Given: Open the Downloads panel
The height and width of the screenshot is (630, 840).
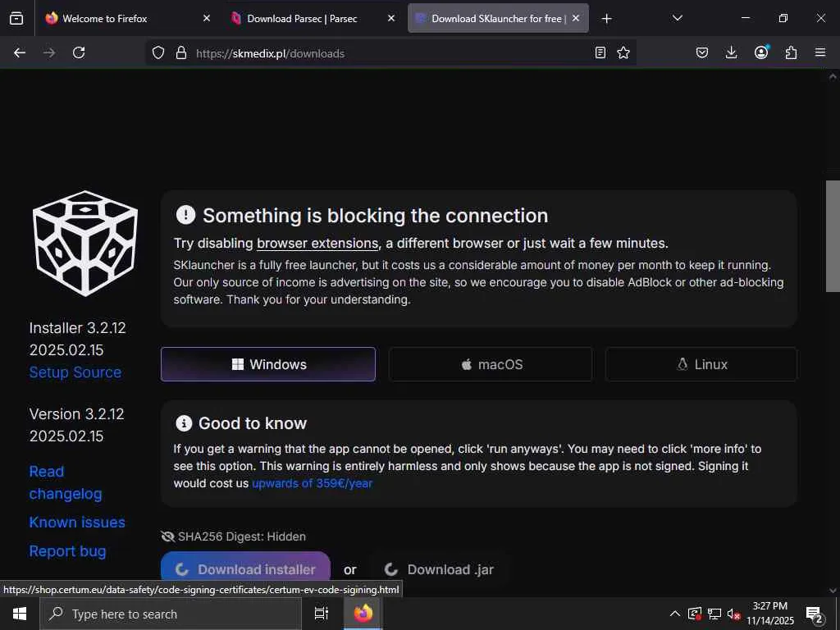Looking at the screenshot, I should 731,52.
